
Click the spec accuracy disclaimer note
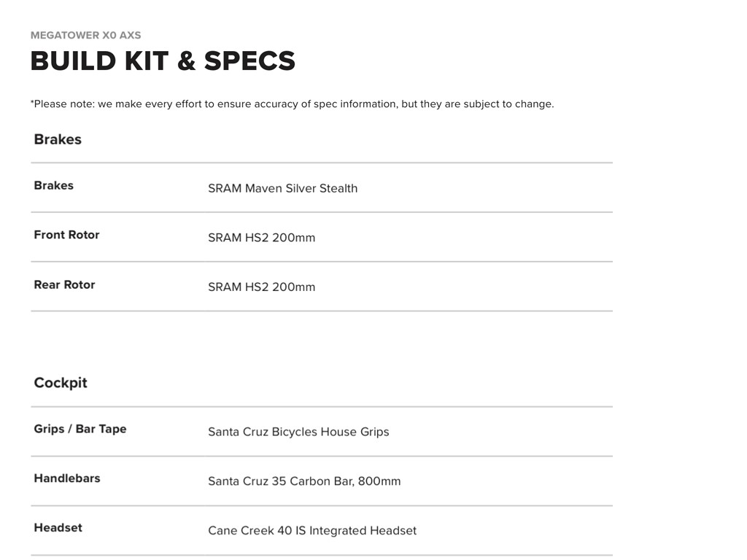(x=292, y=104)
